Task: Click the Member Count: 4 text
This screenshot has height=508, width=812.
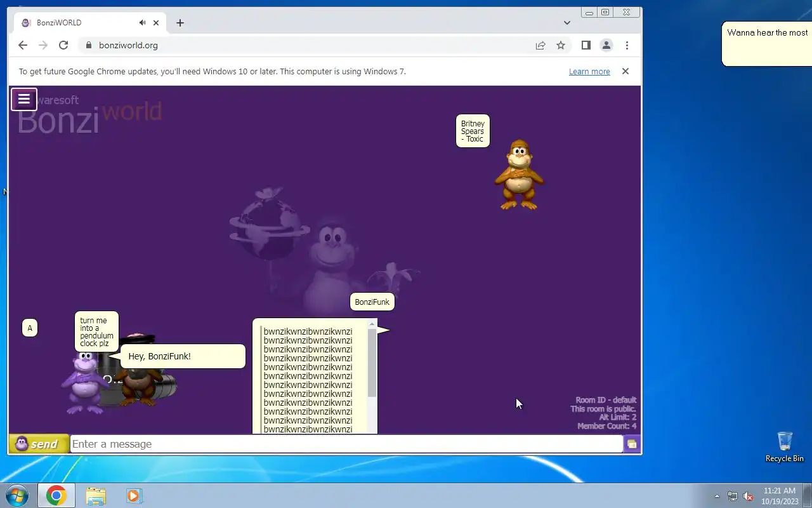Action: point(606,426)
